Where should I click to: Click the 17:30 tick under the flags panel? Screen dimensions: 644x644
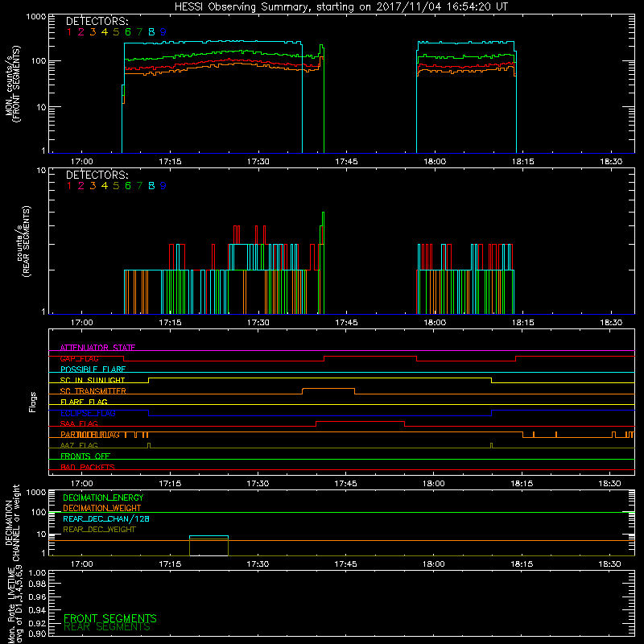click(258, 484)
